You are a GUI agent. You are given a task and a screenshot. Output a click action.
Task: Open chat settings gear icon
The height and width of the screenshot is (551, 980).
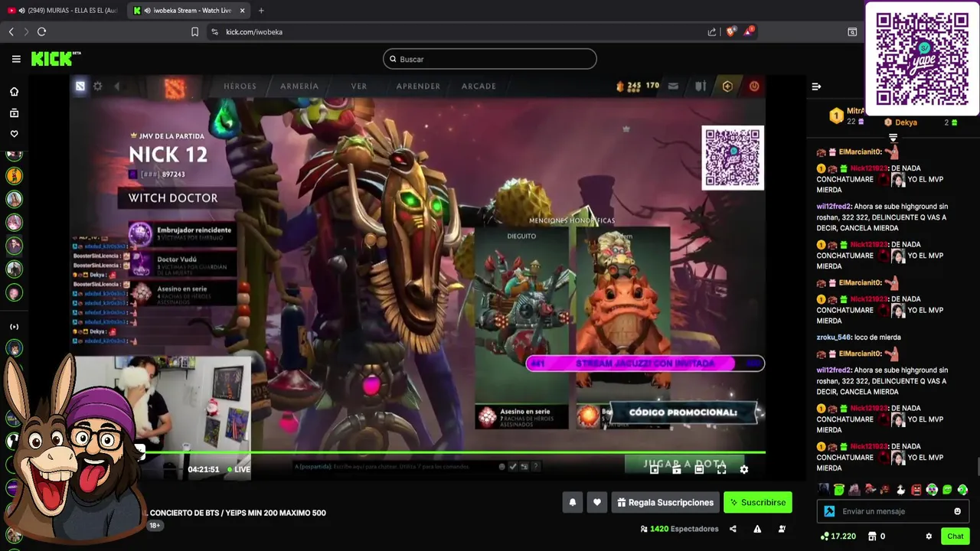929,536
